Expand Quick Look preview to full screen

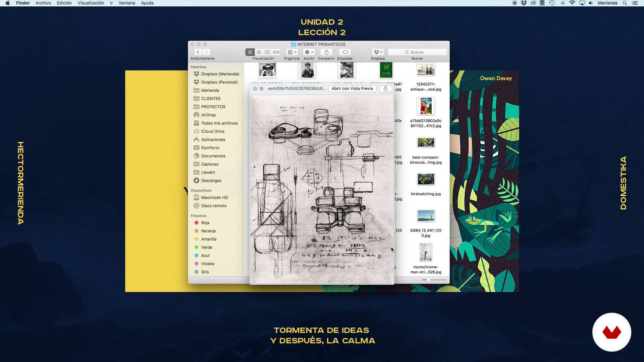click(x=261, y=88)
